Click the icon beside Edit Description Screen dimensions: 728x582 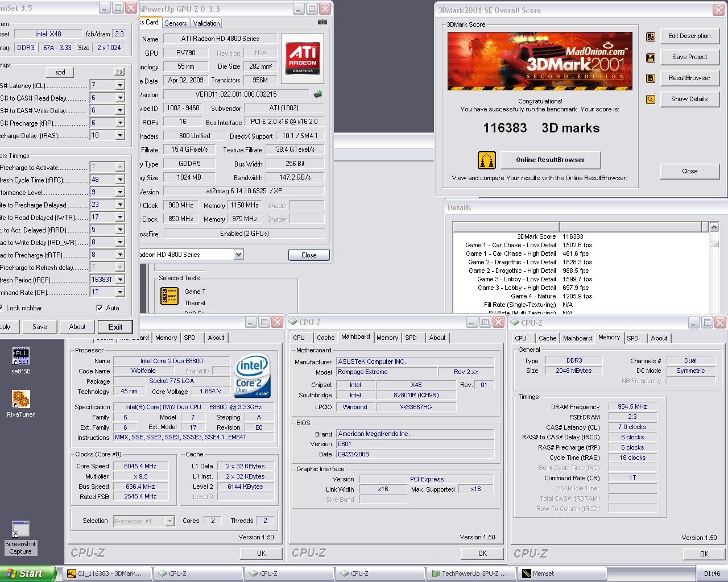651,37
